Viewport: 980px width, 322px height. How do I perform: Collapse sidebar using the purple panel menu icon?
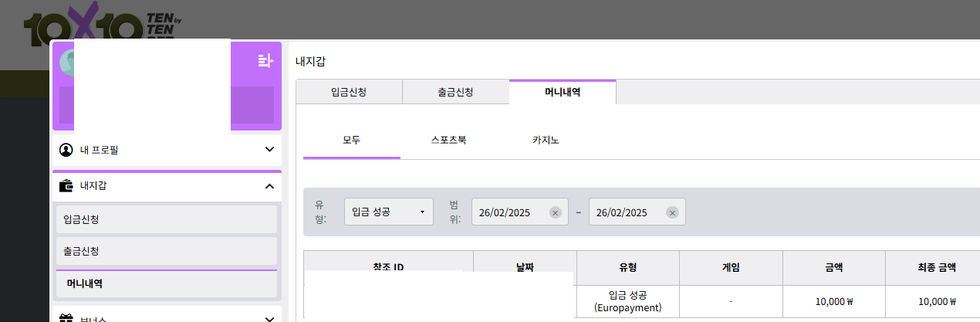(265, 60)
